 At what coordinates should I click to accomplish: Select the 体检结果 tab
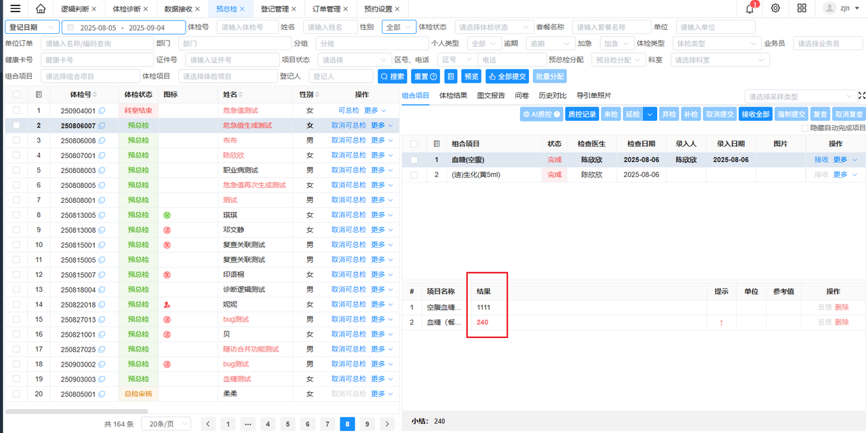453,96
